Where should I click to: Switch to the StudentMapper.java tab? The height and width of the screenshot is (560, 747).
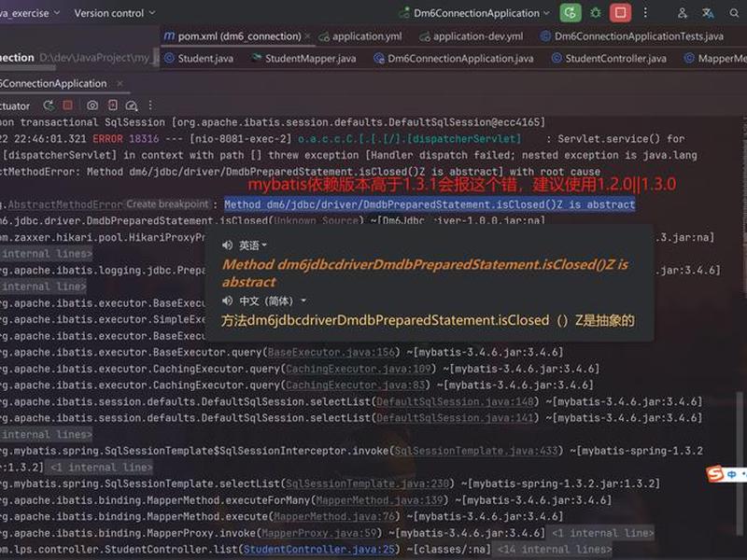click(304, 58)
